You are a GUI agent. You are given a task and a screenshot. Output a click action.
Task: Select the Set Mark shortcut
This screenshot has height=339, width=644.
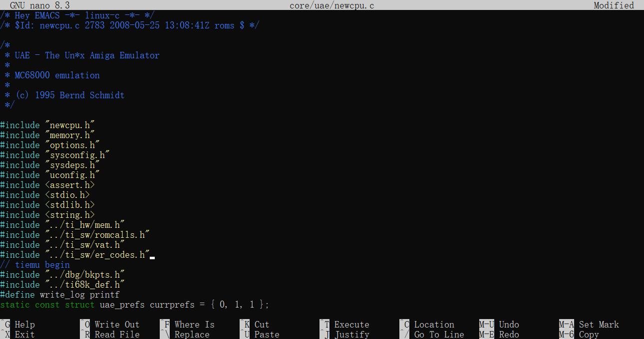pos(599,325)
